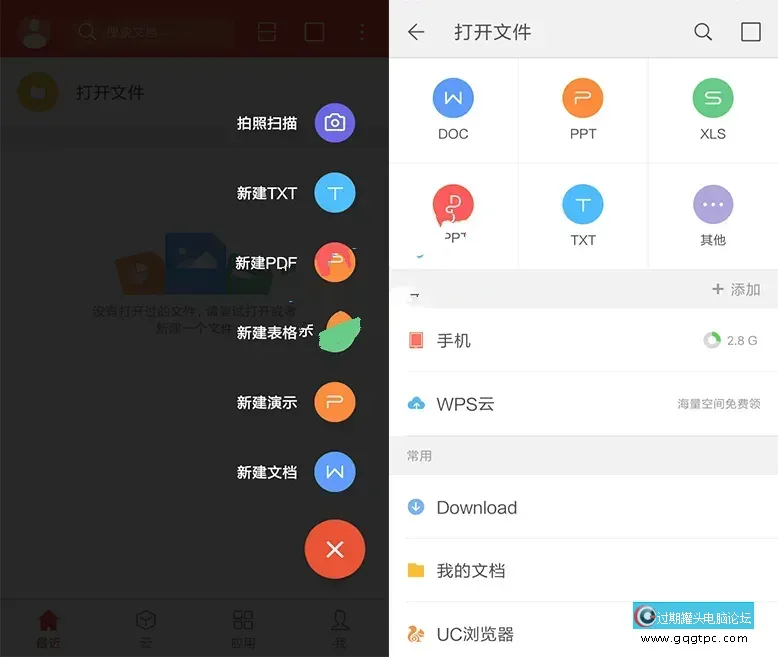This screenshot has width=778, height=657.
Task: Tap the yellow folder icon of 我的文档
Action: point(416,570)
